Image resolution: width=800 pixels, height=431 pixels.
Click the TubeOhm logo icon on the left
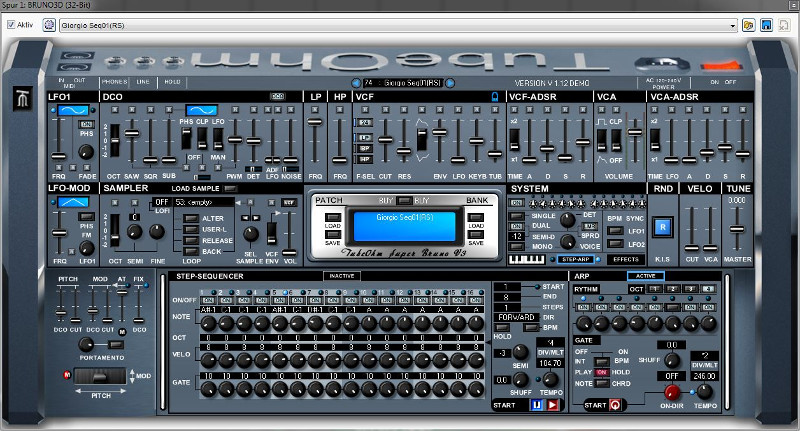coord(24,98)
